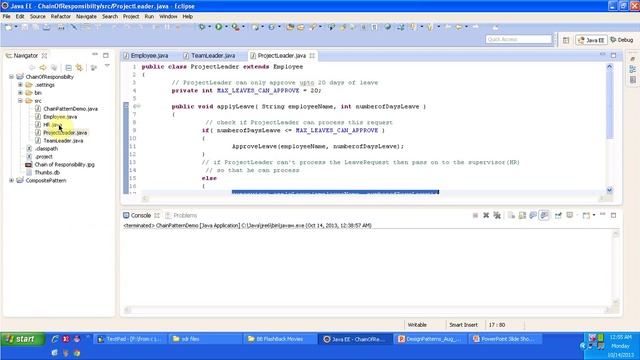Expand the CompositePattern project
This screenshot has height=360, width=640.
tap(11, 180)
